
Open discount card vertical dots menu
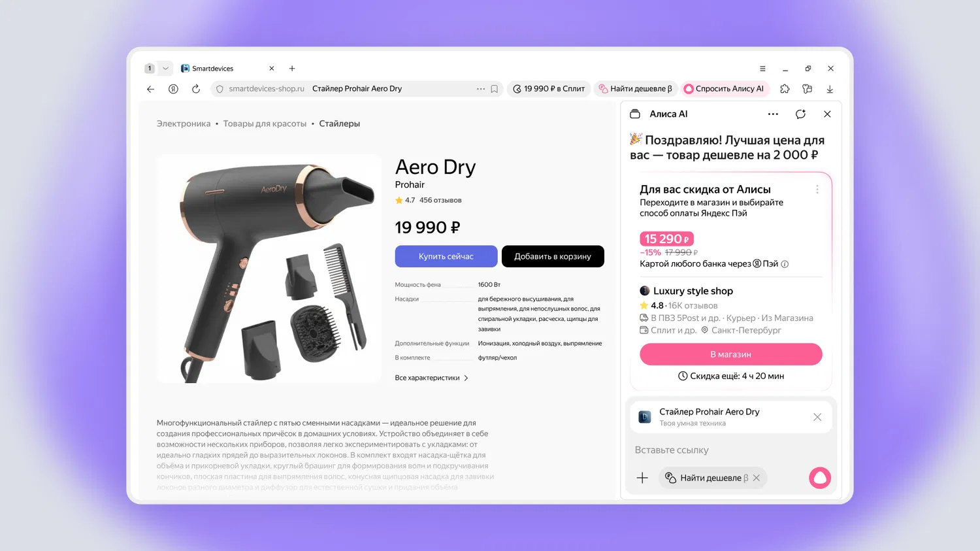pos(817,189)
